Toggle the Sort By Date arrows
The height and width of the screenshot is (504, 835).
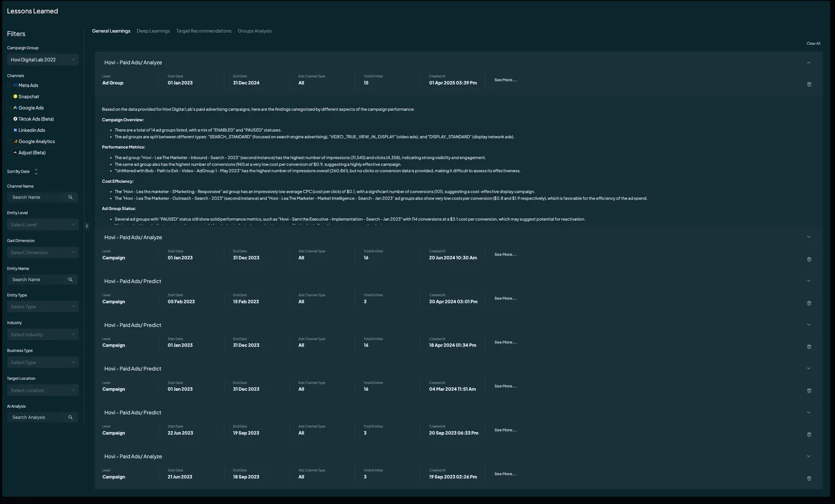click(36, 172)
